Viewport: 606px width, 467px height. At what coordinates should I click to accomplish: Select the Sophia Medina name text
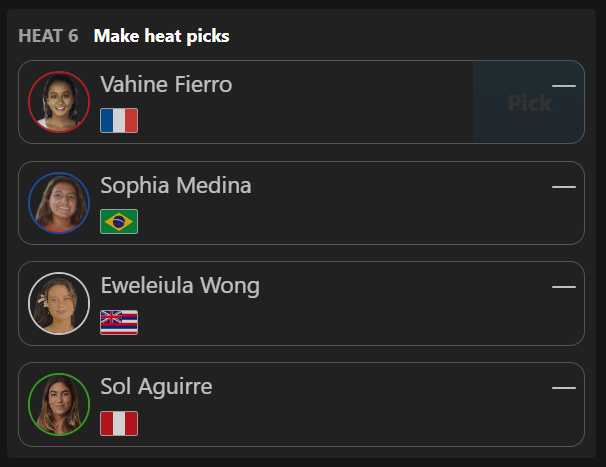tap(176, 186)
